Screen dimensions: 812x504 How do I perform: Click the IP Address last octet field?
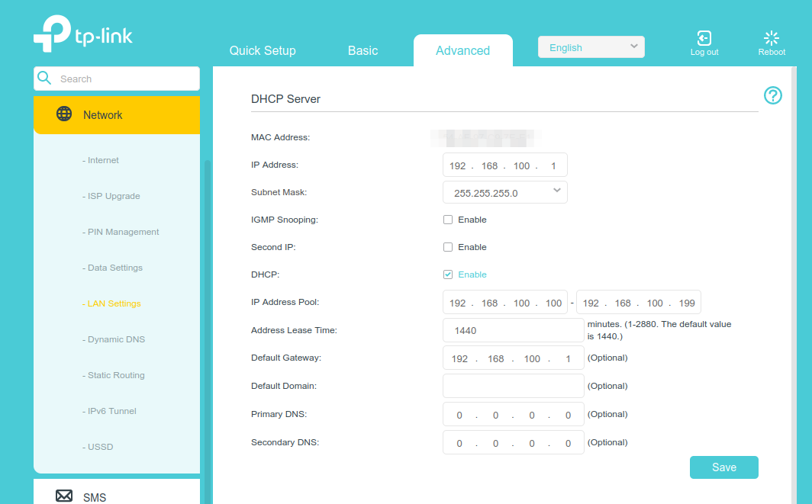tap(553, 165)
